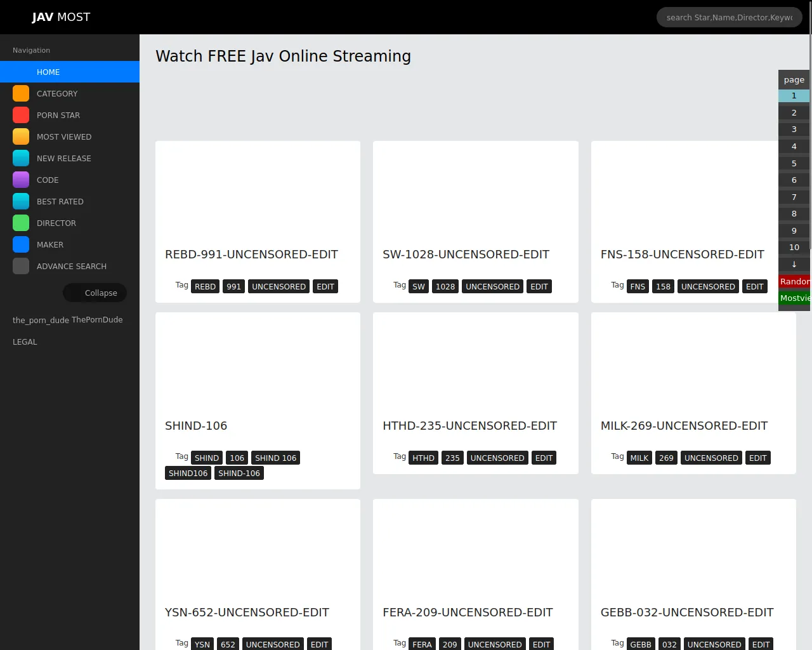The height and width of the screenshot is (650, 812).
Task: Click the orange Category icon in sidebar
Action: coord(21,93)
